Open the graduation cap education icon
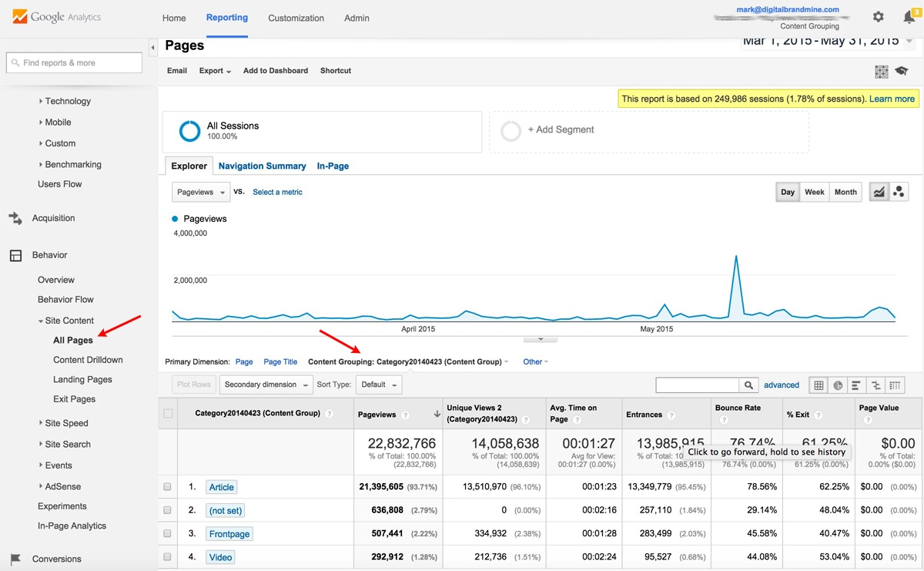 [901, 71]
